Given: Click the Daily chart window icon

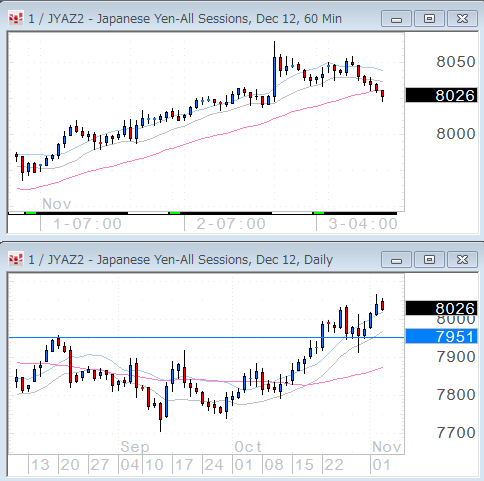Looking at the screenshot, I should [x=16, y=260].
